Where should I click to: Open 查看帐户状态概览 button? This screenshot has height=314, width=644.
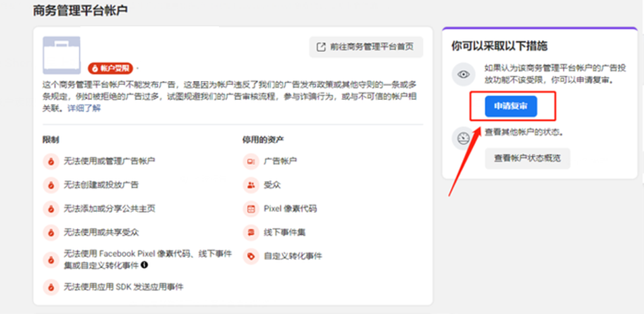tap(527, 158)
